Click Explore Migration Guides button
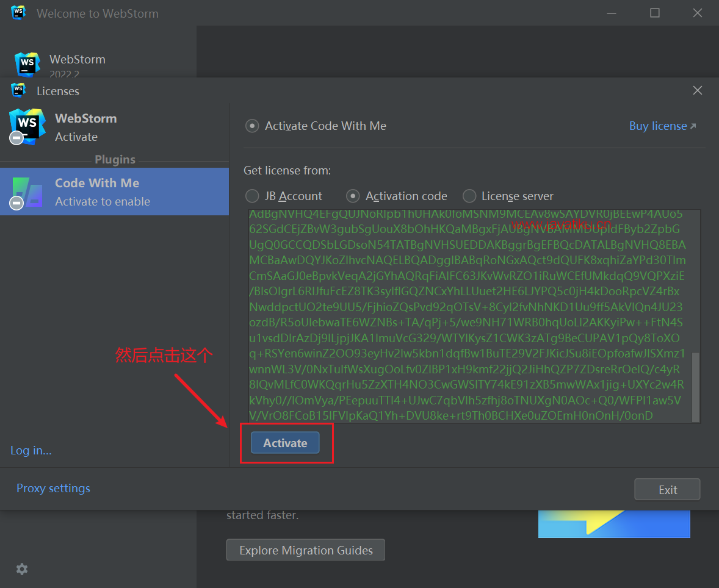Viewport: 719px width, 588px height. coord(305,550)
